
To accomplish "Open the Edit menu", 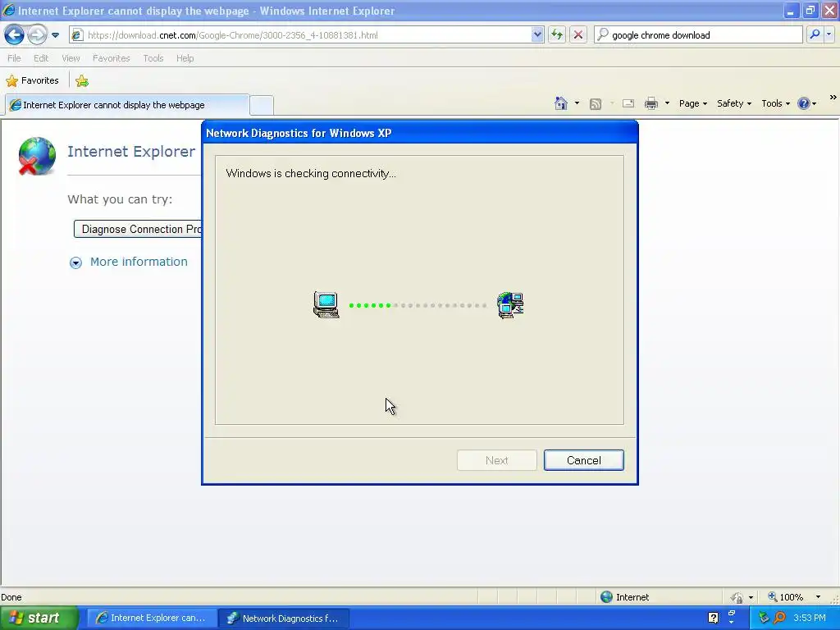I will click(41, 58).
